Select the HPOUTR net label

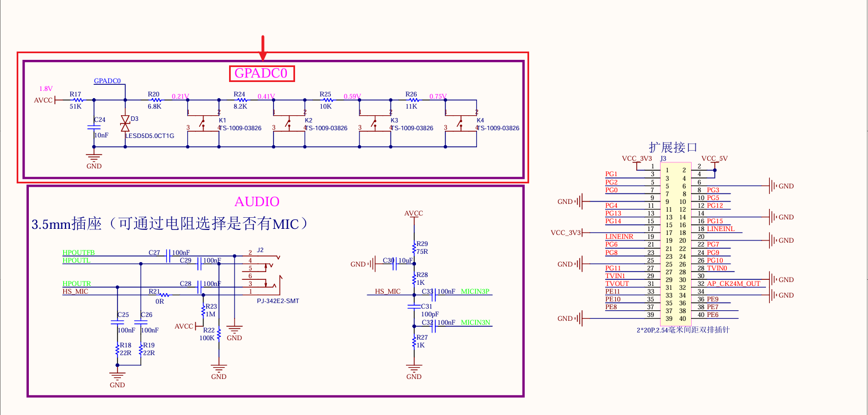(77, 284)
